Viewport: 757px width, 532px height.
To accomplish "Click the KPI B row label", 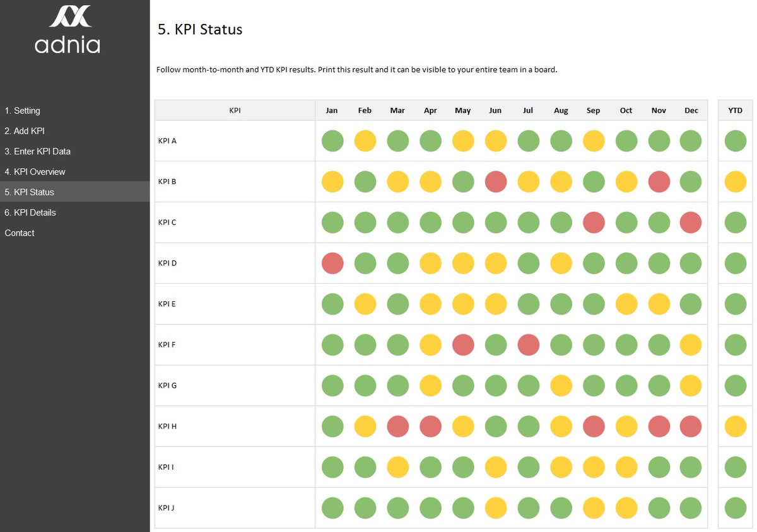I will pyautogui.click(x=166, y=182).
